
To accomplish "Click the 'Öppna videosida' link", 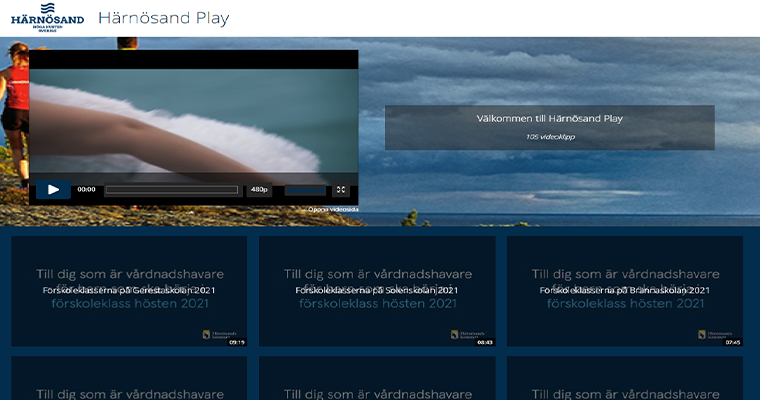I will tap(333, 210).
